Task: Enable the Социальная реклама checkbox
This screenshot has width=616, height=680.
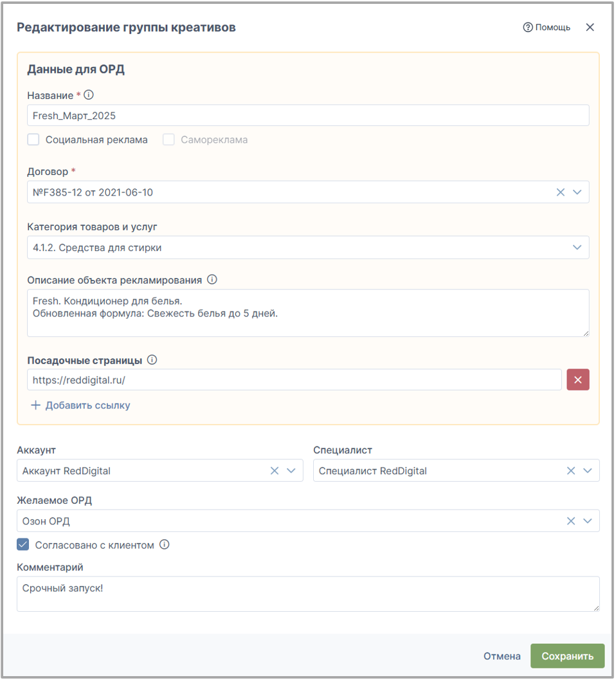Action: pos(33,140)
